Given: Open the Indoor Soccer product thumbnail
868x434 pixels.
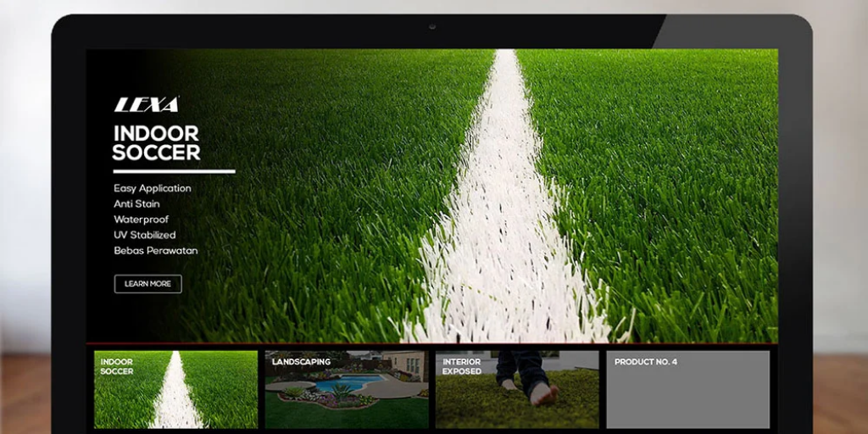Looking at the screenshot, I should tap(175, 390).
